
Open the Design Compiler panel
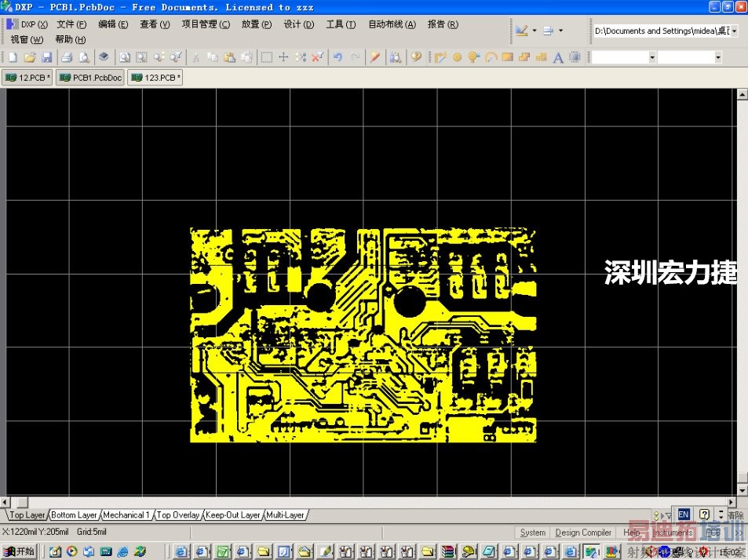coord(583,532)
